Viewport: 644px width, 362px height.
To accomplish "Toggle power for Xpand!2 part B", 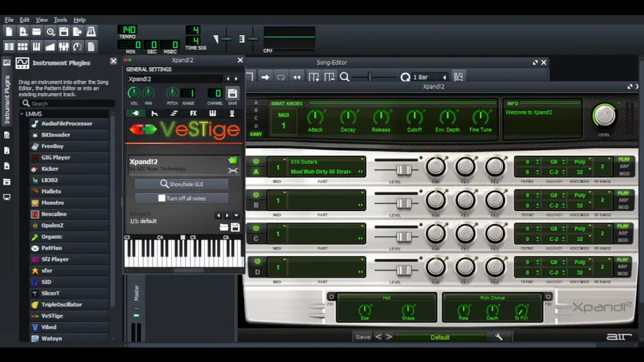I will click(x=256, y=195).
